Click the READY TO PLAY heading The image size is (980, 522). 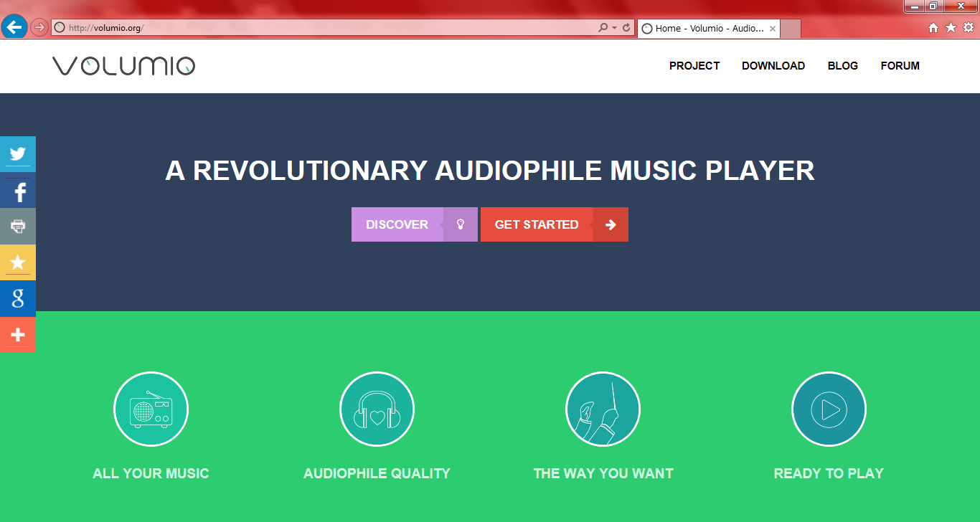(x=829, y=473)
